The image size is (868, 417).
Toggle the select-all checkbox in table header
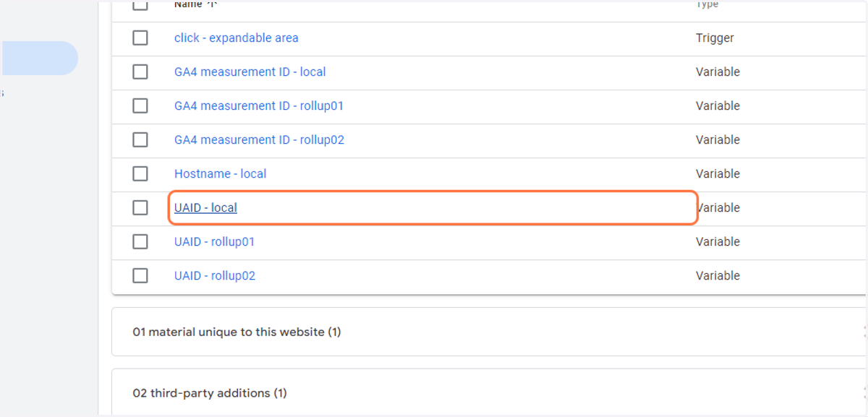tap(140, 4)
